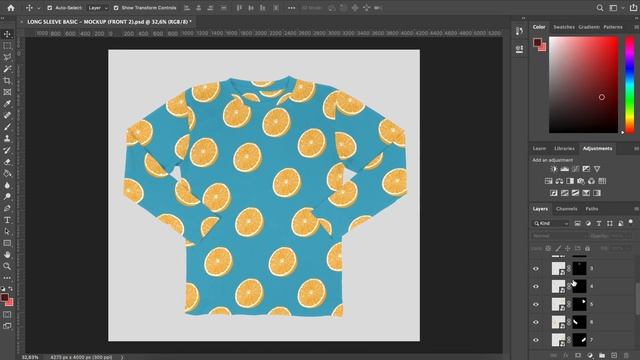This screenshot has width=640, height=360.
Task: Add a layer mask button
Action: click(578, 356)
